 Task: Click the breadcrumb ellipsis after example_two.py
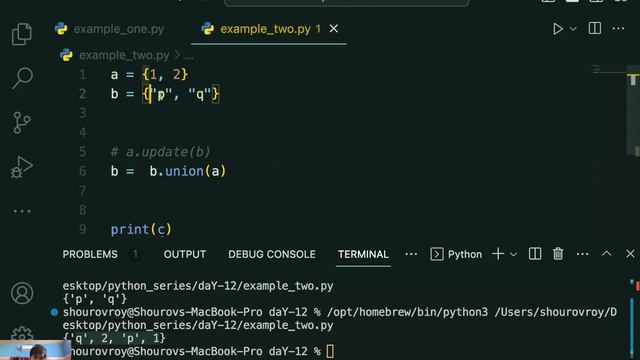(189, 56)
